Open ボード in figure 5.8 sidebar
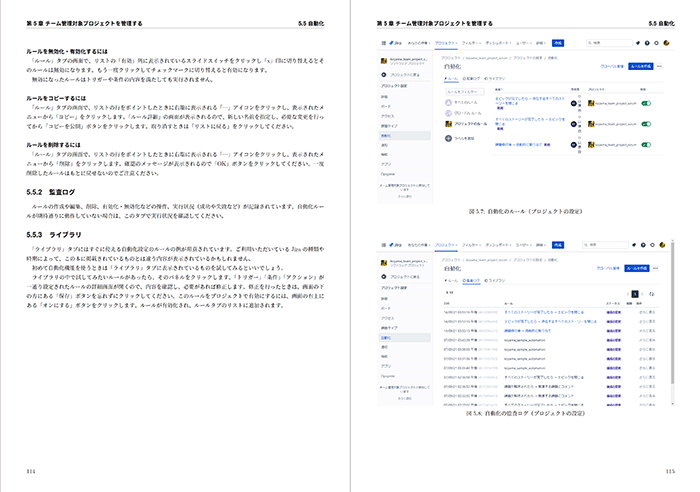700x492 pixels. click(x=386, y=308)
